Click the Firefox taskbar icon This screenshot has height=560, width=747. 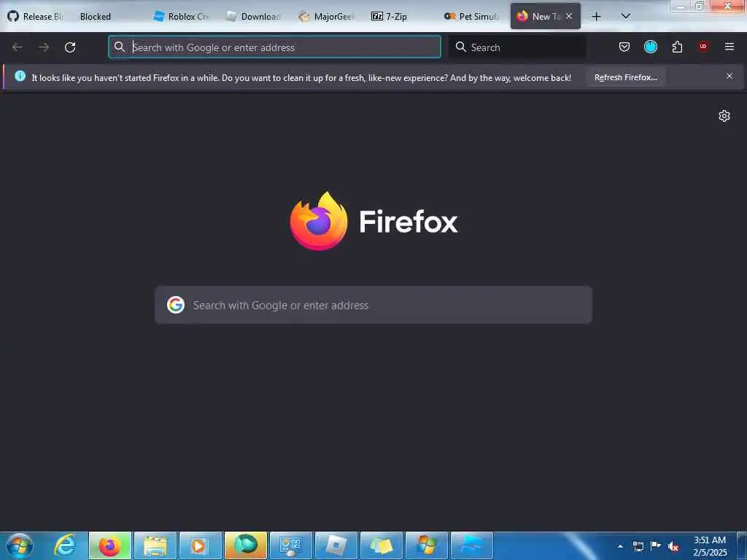(x=110, y=545)
